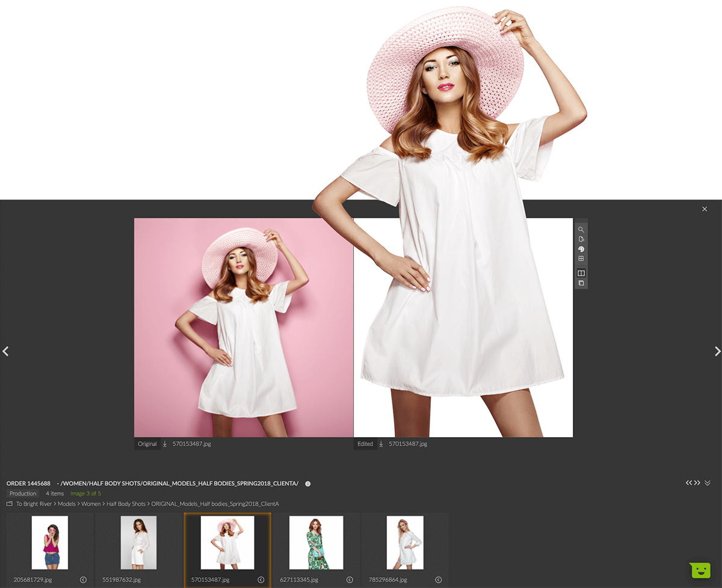Viewport: 722px width, 588px height.
Task: Click the breadcrumb folder icon
Action: (10, 504)
